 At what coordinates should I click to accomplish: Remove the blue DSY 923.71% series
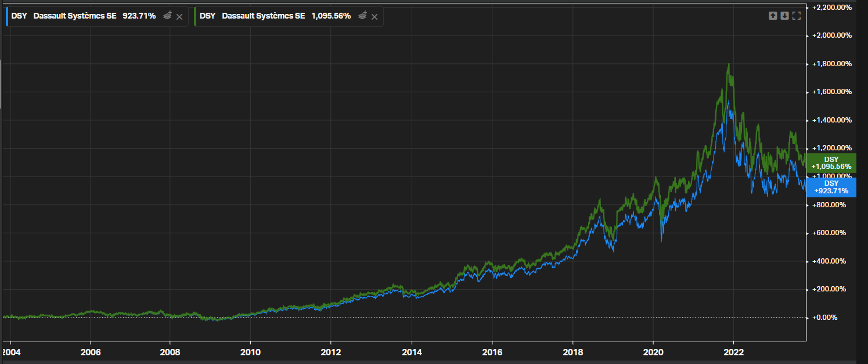pos(179,17)
